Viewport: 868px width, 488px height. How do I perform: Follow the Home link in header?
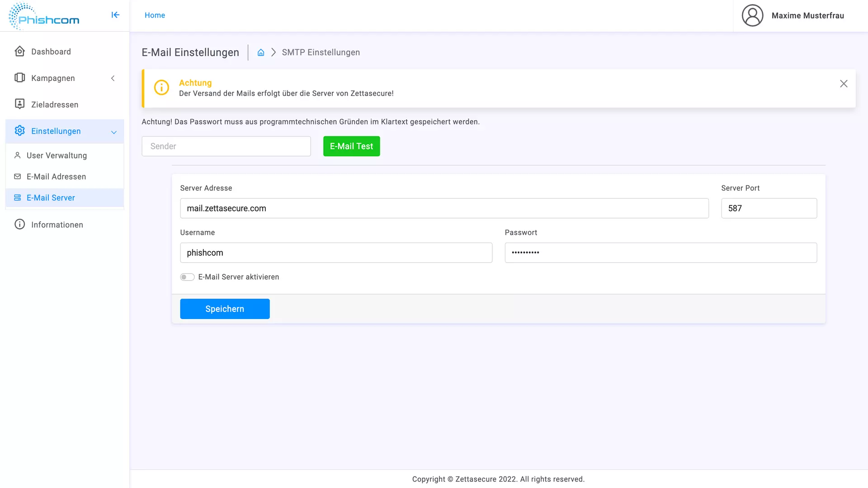click(x=155, y=15)
